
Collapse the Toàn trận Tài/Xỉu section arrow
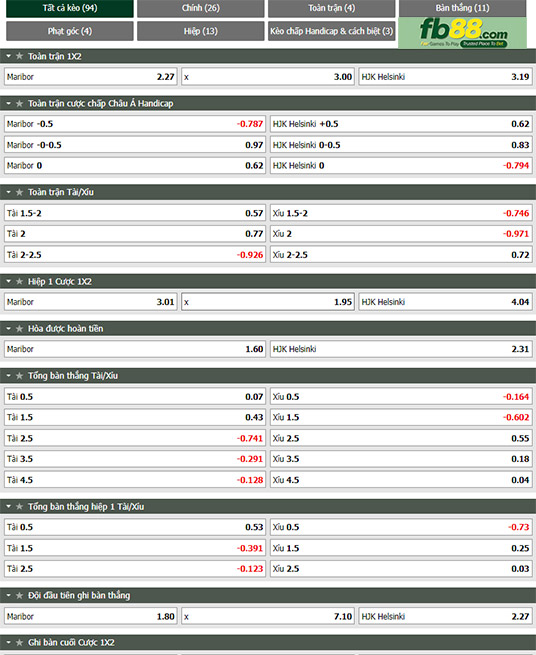point(8,192)
